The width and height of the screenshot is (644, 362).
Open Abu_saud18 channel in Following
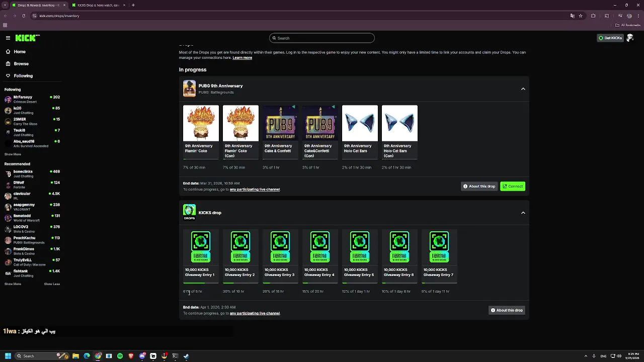point(32,143)
